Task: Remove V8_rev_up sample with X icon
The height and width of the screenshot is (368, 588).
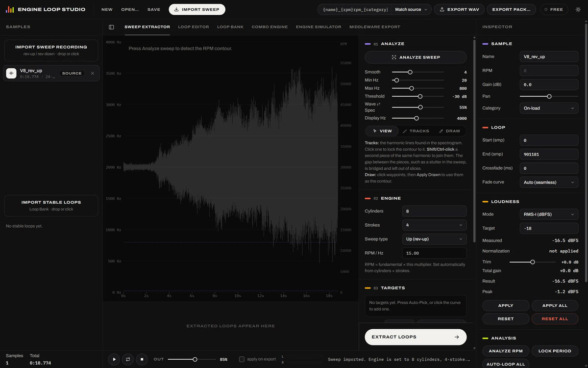Action: [92, 73]
